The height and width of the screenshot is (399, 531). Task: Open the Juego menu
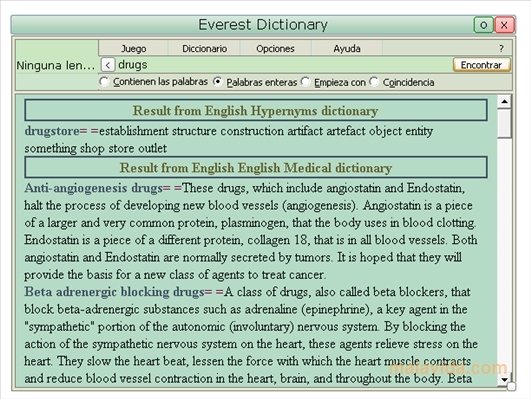tap(133, 48)
